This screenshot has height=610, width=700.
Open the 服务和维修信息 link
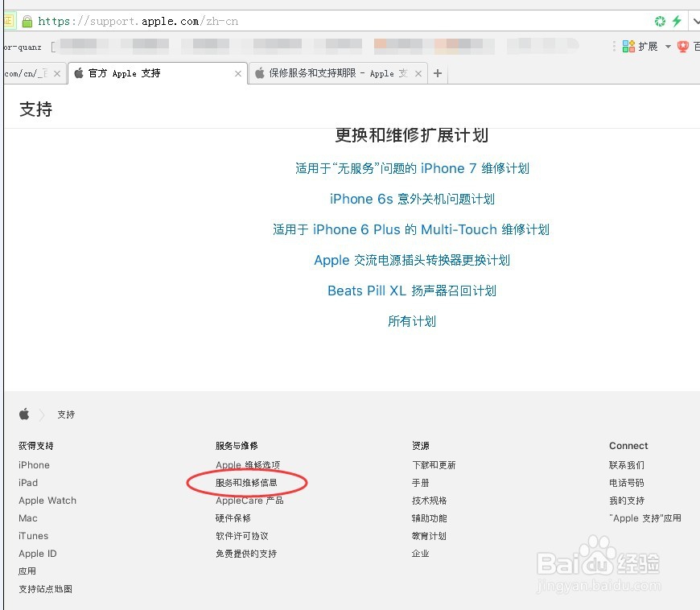246,483
